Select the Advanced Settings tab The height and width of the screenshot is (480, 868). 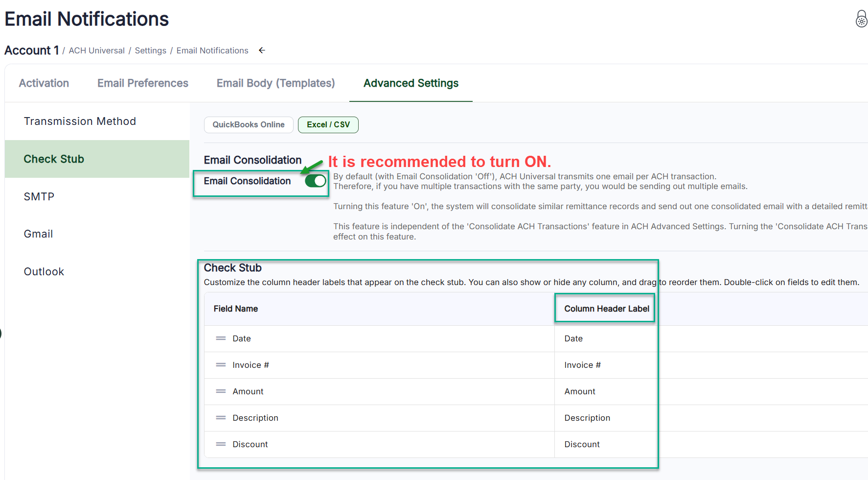411,83
